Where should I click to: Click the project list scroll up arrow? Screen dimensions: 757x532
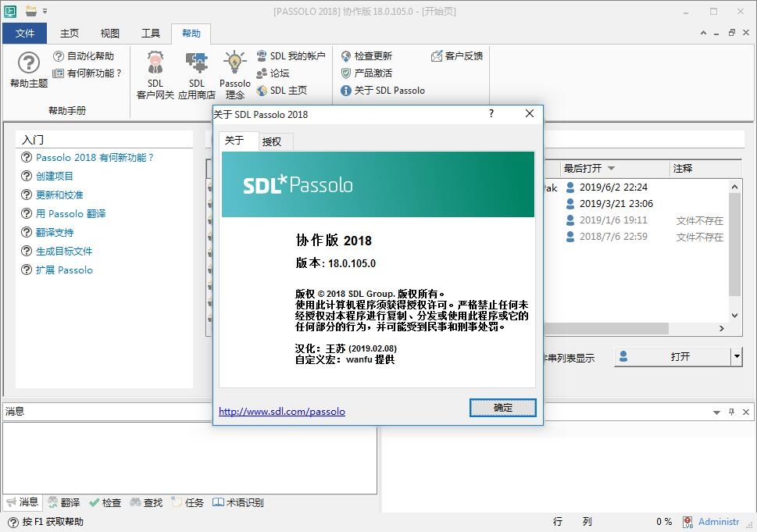[x=734, y=187]
